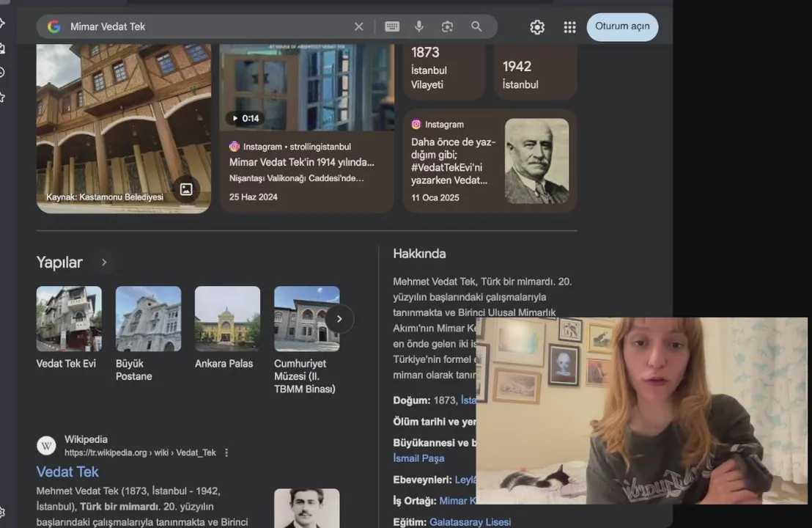Submit search with magnifying glass icon
This screenshot has width=812, height=528.
tap(476, 26)
